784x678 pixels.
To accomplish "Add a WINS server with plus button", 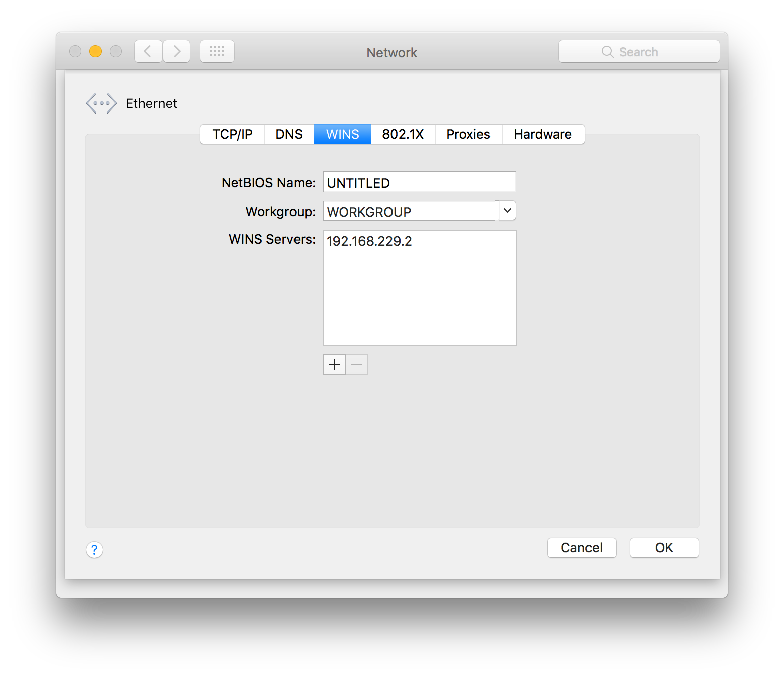I will pyautogui.click(x=334, y=365).
